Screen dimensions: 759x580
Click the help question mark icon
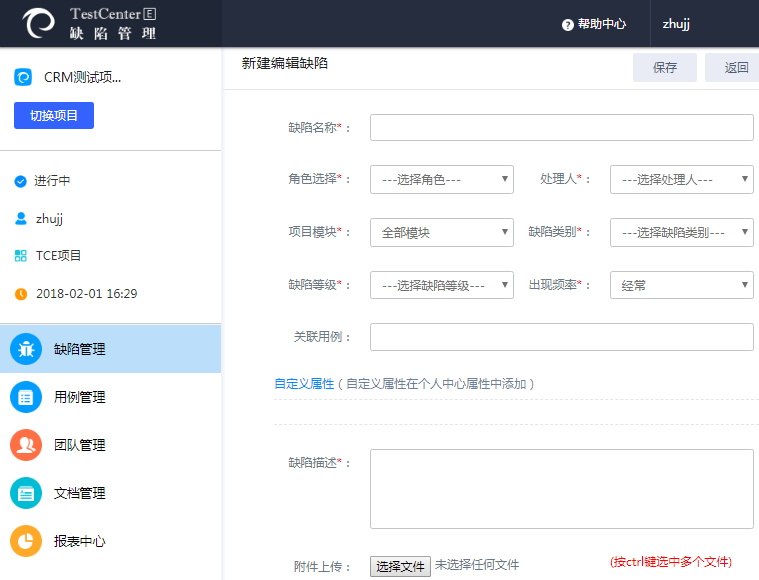[568, 24]
